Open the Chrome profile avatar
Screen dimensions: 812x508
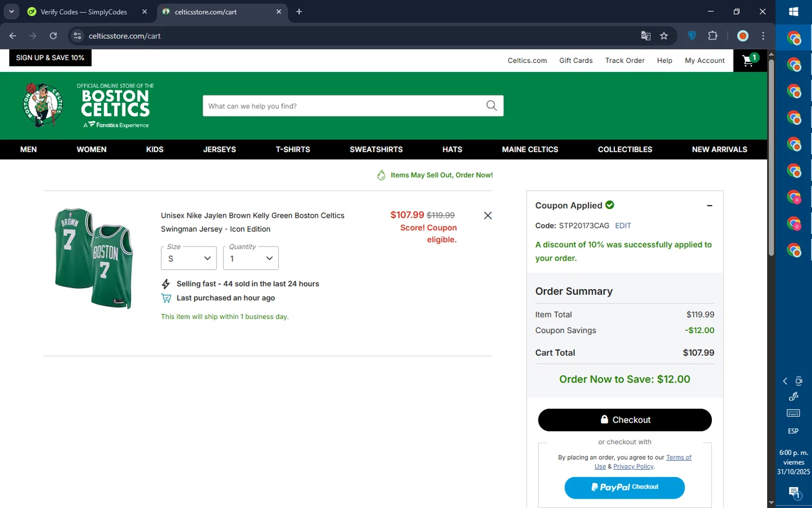coord(743,36)
